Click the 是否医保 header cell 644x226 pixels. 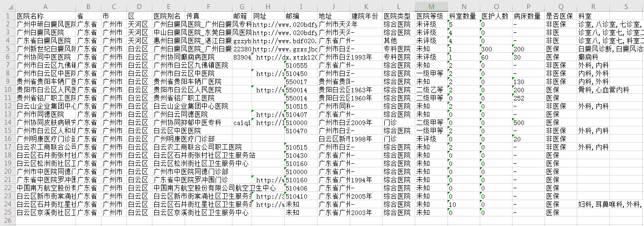[x=561, y=16]
